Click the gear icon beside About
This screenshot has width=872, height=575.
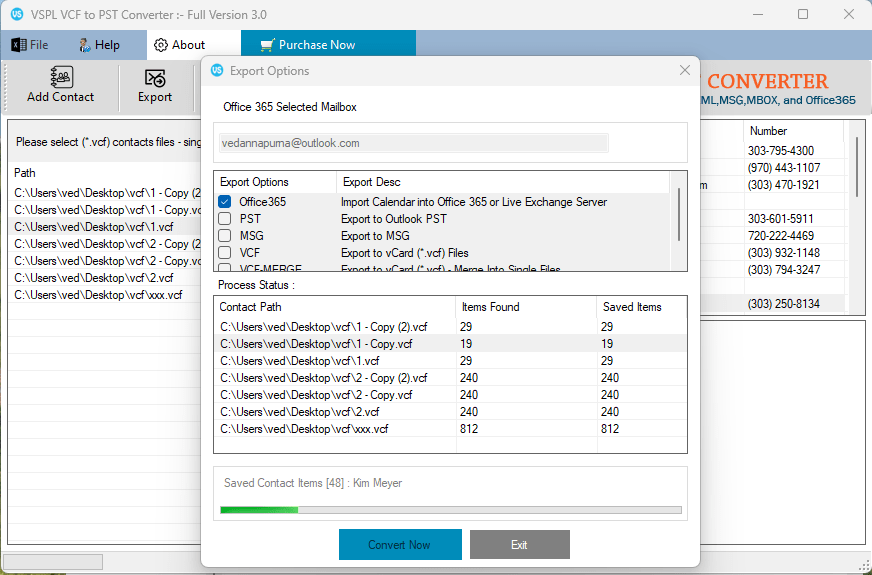point(161,45)
